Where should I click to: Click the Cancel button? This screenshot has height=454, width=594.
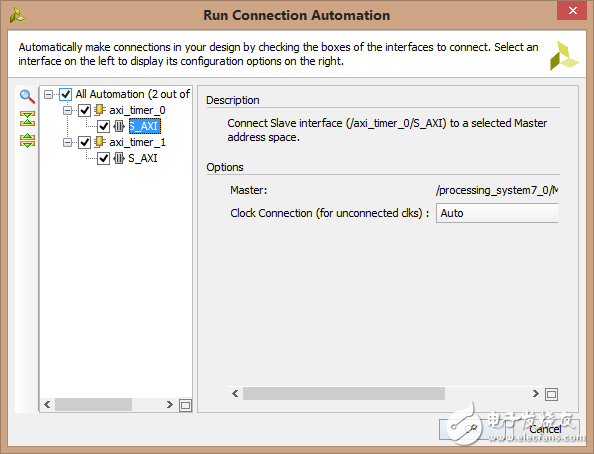(545, 429)
